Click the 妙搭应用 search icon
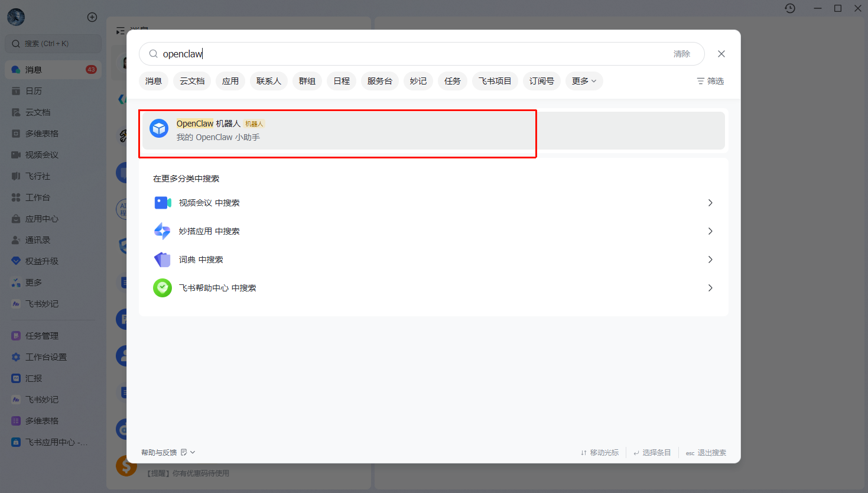The image size is (868, 493). (x=162, y=231)
